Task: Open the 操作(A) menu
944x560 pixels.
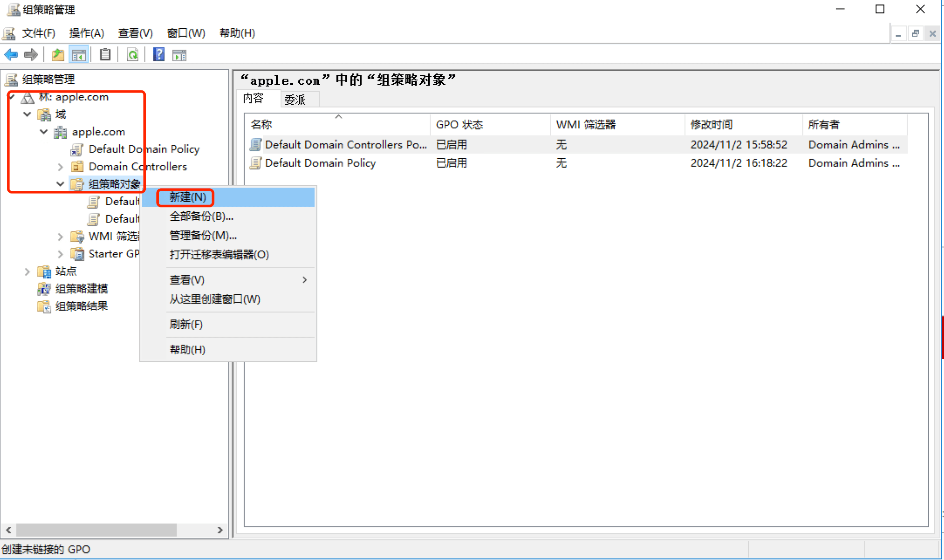Action: coord(86,33)
